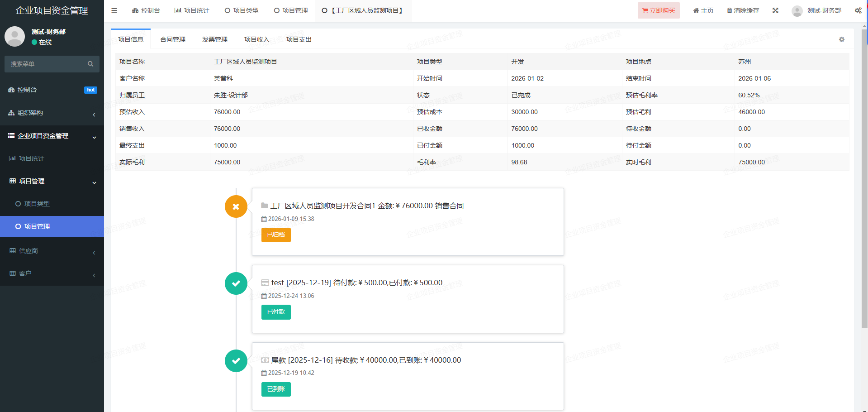The width and height of the screenshot is (868, 412).
Task: Click the gear icon in project panel
Action: [x=842, y=39]
